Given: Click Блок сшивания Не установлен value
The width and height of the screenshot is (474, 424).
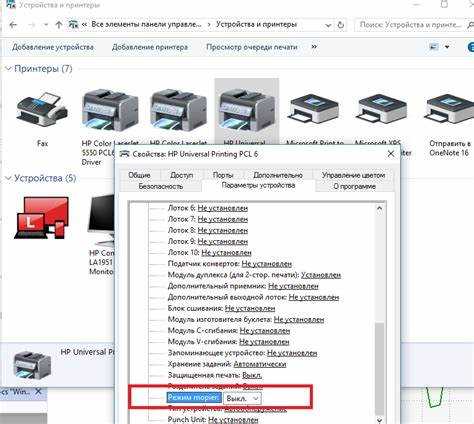Looking at the screenshot, I should click(250, 308).
